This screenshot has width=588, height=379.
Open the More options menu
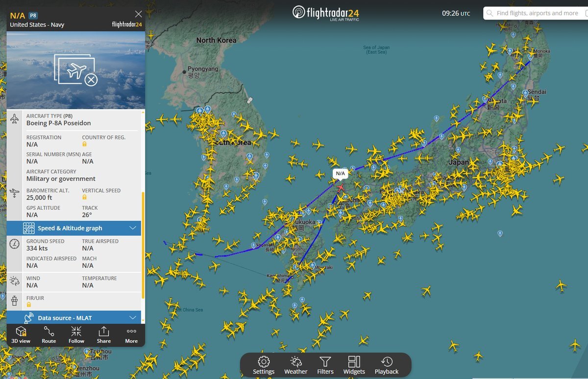(x=131, y=335)
